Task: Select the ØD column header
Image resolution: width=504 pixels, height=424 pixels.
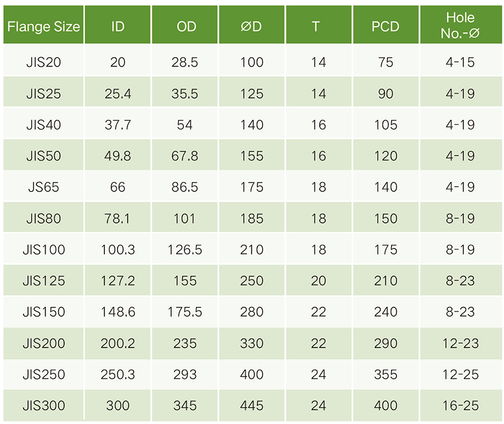Action: [251, 26]
